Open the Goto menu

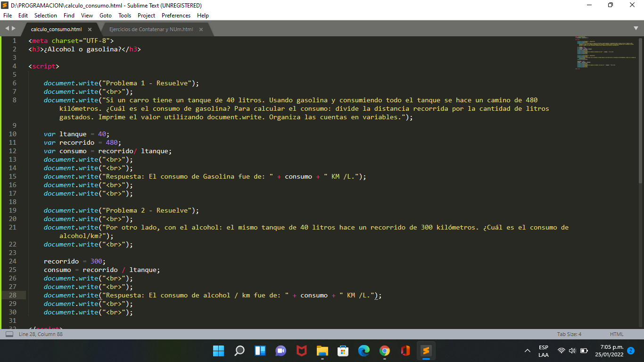click(106, 15)
